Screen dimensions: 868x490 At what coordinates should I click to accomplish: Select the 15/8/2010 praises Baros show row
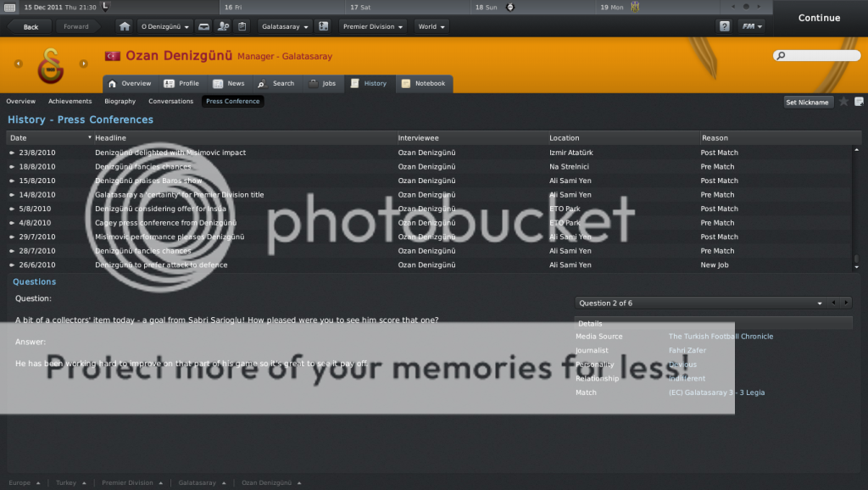429,181
